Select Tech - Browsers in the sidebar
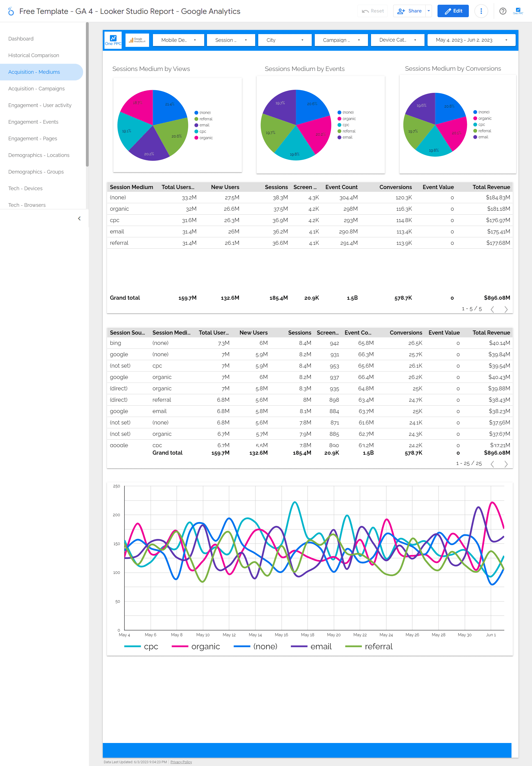Screen dimensions: 532x766 point(27,205)
